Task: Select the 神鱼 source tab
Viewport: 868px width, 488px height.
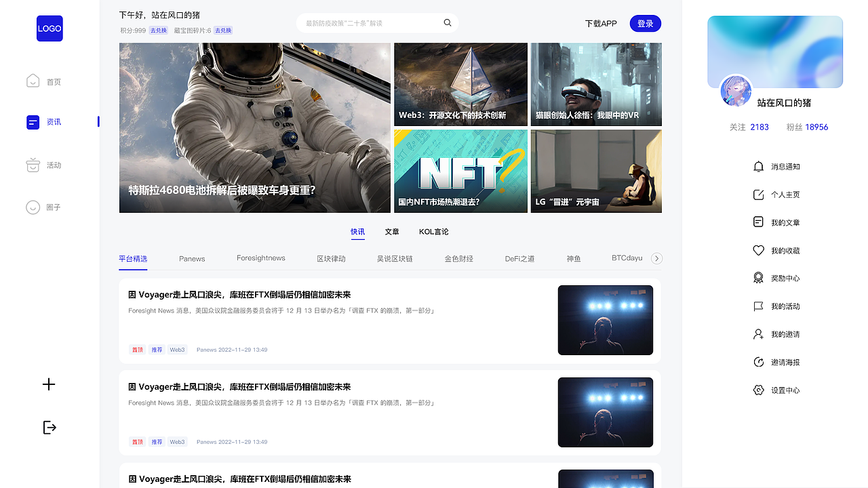Action: [574, 258]
